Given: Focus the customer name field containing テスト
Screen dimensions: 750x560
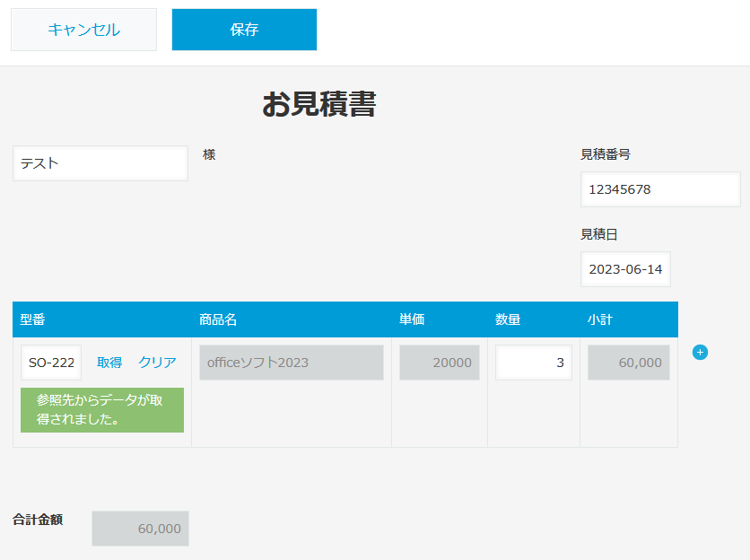Looking at the screenshot, I should click(100, 163).
